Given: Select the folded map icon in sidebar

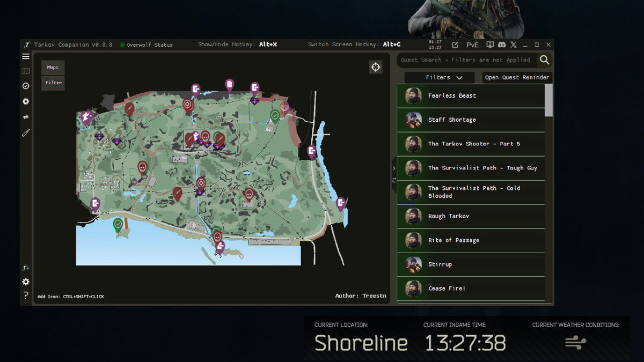Looking at the screenshot, I should (x=25, y=71).
